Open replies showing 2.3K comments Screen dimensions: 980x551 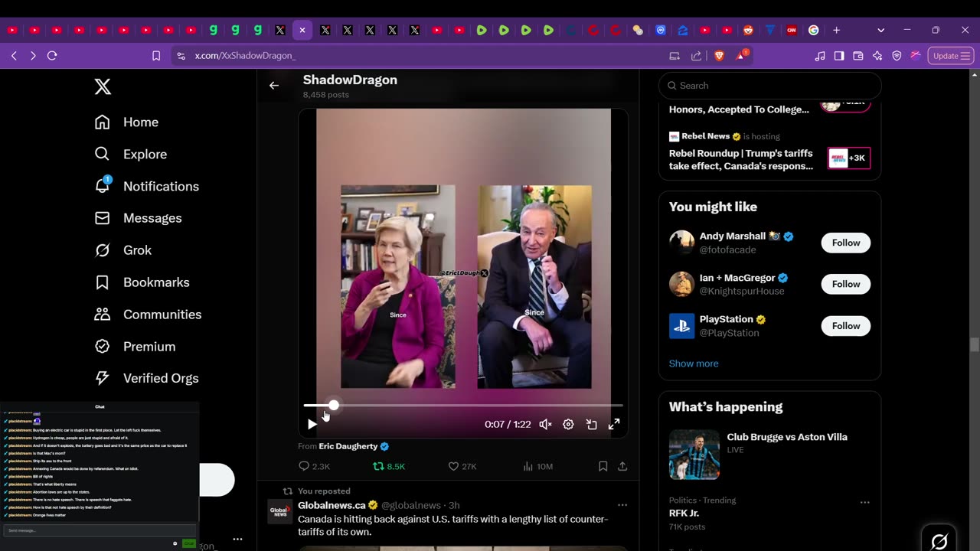(x=314, y=466)
